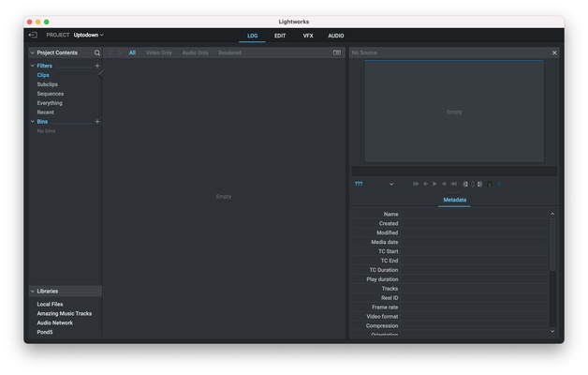588x375 pixels.
Task: Go back in clip browser
Action: [110, 52]
